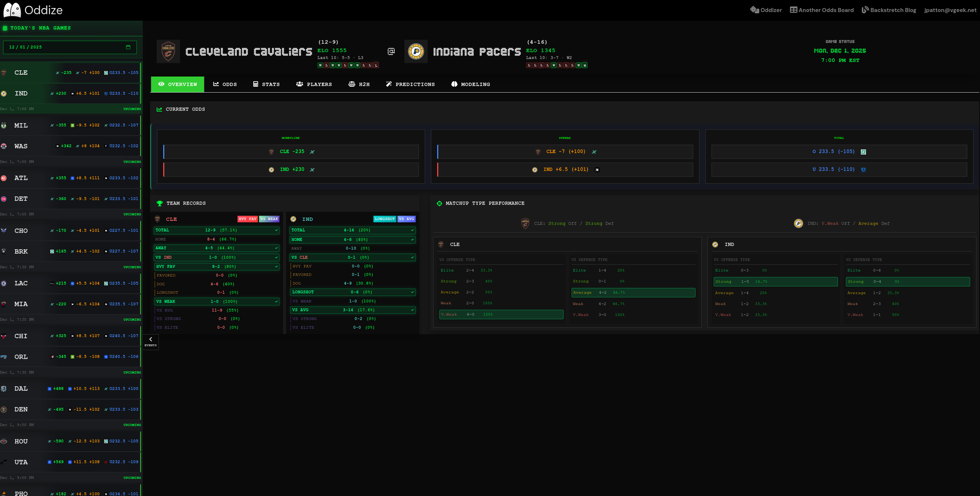Click the blue VS AVG badge
The height and width of the screenshot is (496, 980).
(407, 219)
